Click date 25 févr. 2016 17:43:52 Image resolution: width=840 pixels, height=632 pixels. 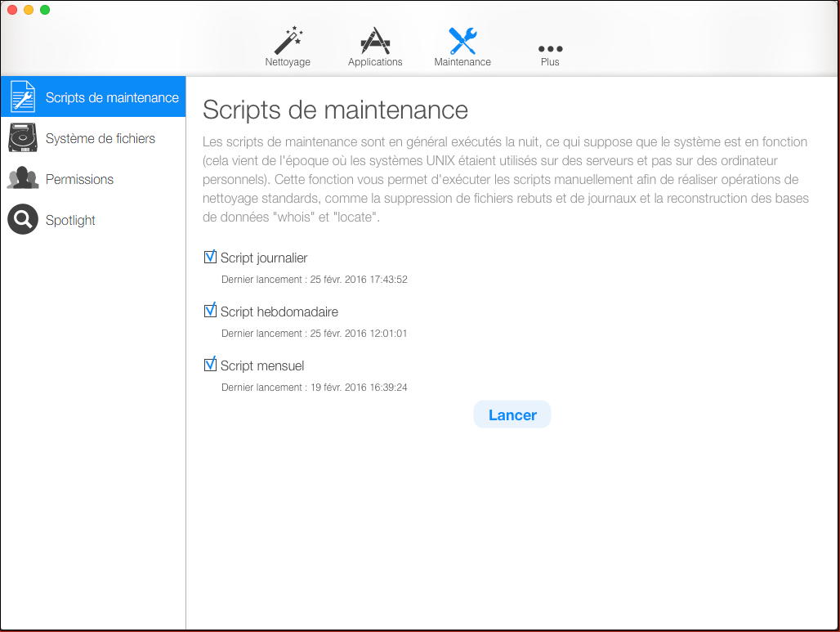point(359,280)
